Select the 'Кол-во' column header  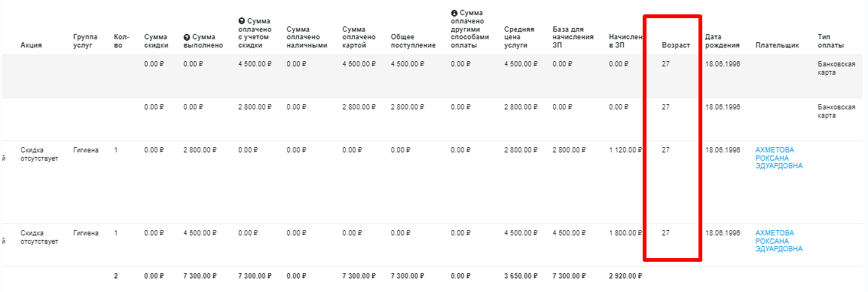point(121,41)
